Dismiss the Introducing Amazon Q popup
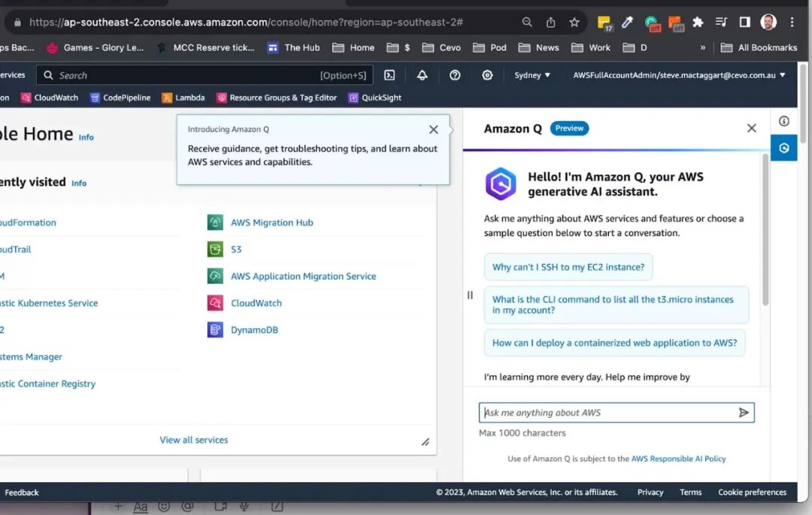This screenshot has width=812, height=515. point(434,129)
